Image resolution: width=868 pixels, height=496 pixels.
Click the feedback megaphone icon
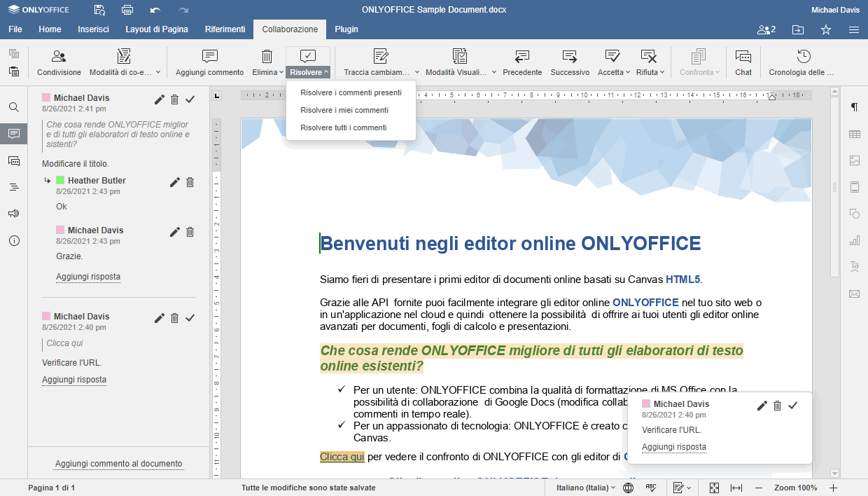14,214
